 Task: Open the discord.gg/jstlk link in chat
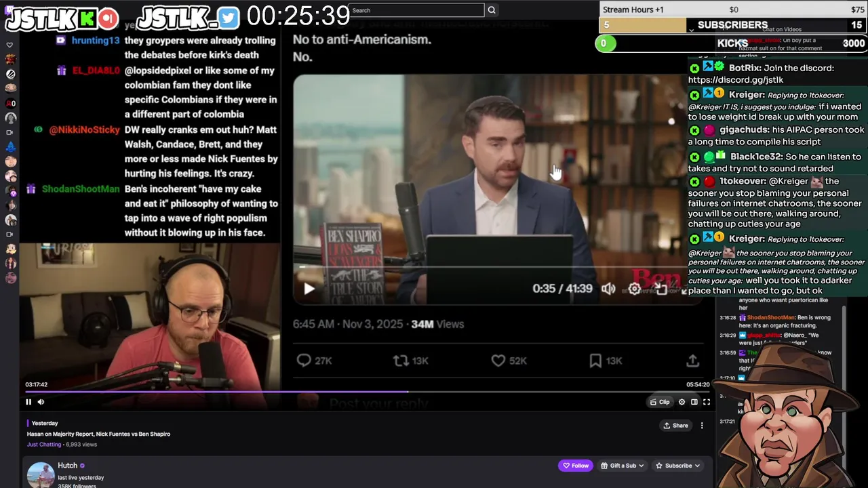pos(736,80)
